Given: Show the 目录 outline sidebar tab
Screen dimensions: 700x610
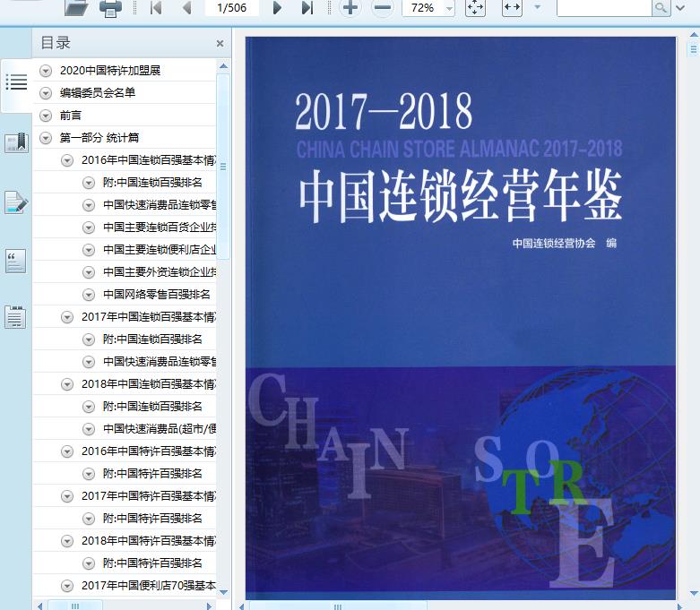Looking at the screenshot, I should [x=16, y=82].
